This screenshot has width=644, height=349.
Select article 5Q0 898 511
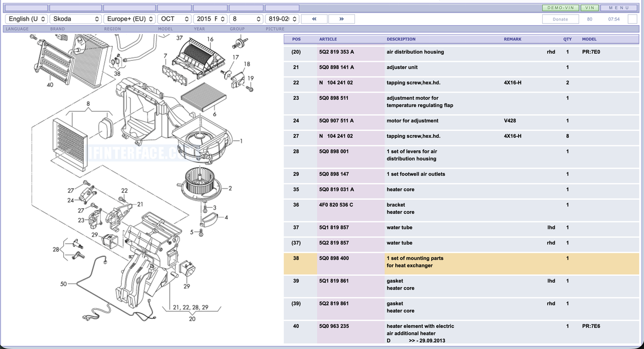point(334,98)
